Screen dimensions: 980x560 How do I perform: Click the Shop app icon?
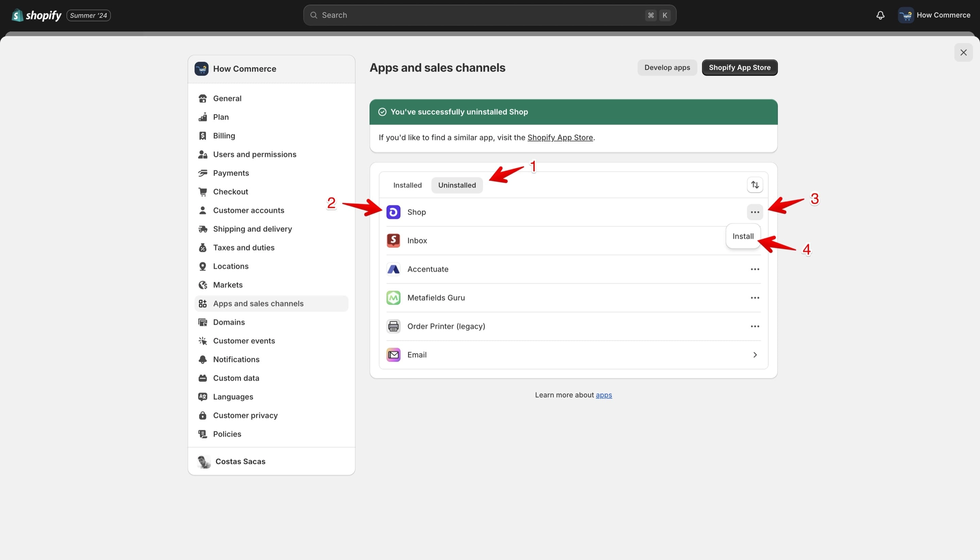pos(393,212)
